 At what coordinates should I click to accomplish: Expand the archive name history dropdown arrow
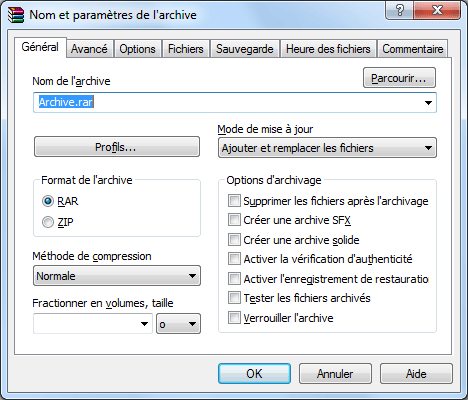[428, 103]
